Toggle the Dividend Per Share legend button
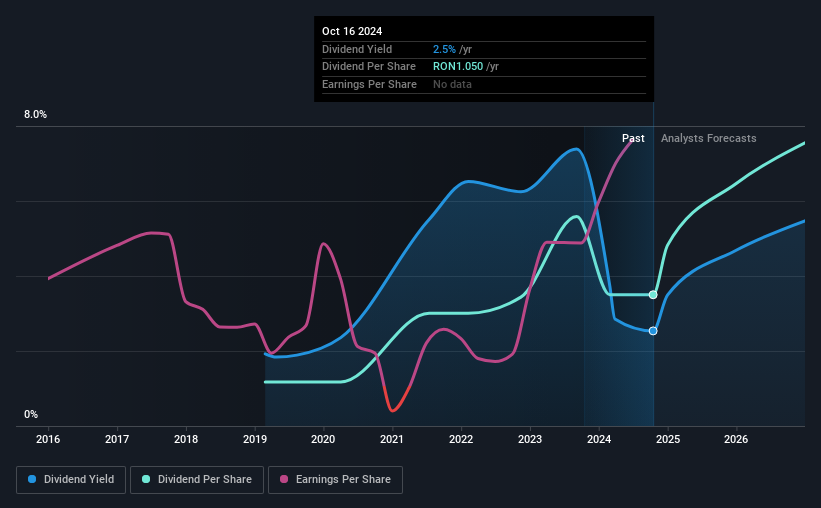821x508 pixels. coord(197,480)
